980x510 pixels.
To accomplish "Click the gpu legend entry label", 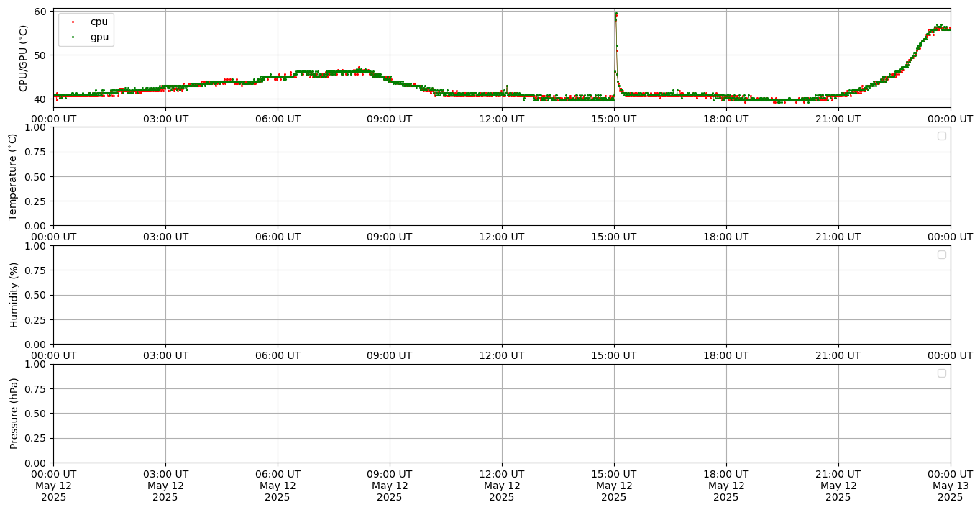I will click(x=99, y=37).
